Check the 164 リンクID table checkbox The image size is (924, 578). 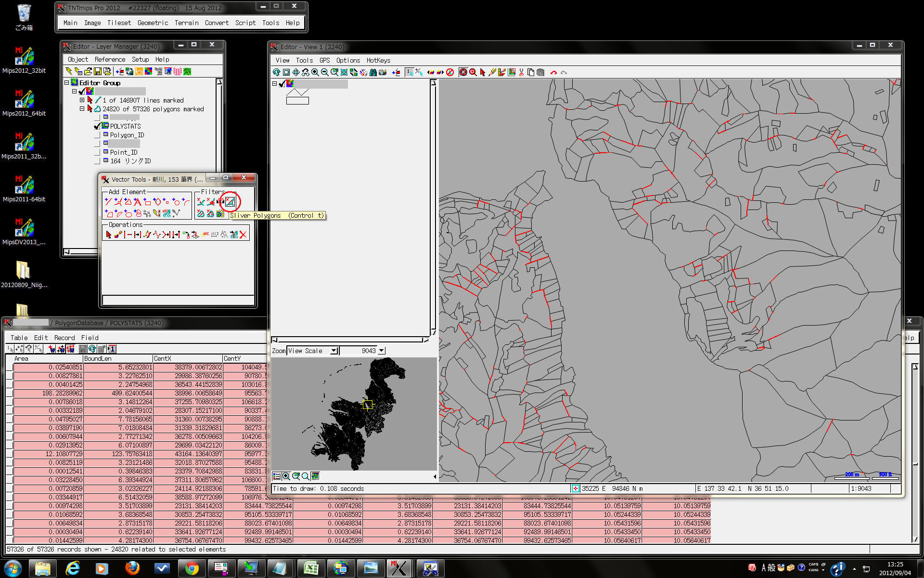tap(97, 161)
